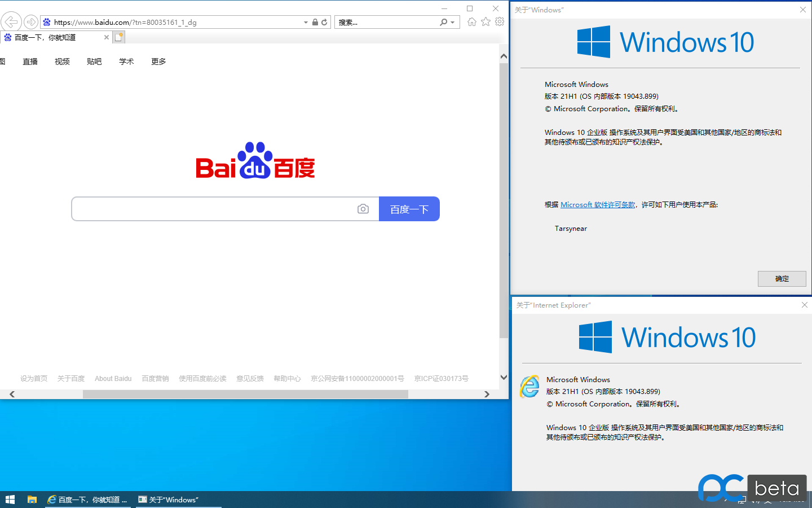Open the Favorites star icon
The height and width of the screenshot is (508, 812).
[x=486, y=22]
